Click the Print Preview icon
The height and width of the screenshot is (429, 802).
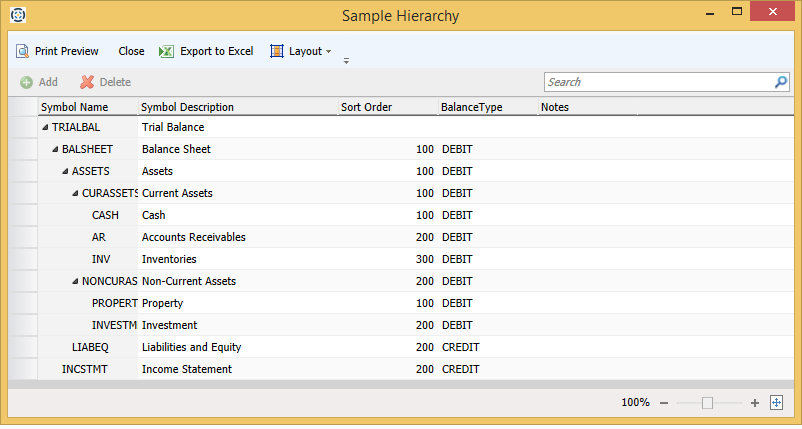click(21, 51)
